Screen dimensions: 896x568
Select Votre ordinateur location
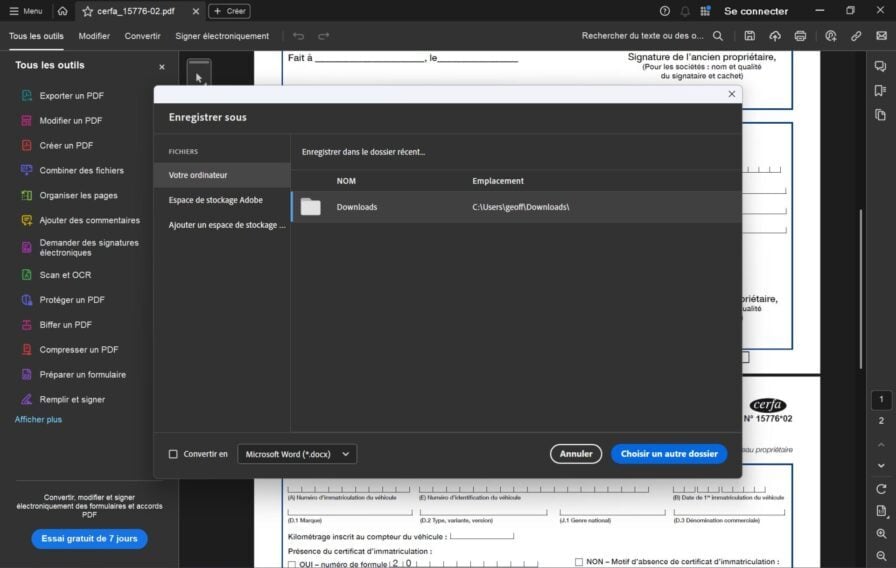click(x=222, y=175)
